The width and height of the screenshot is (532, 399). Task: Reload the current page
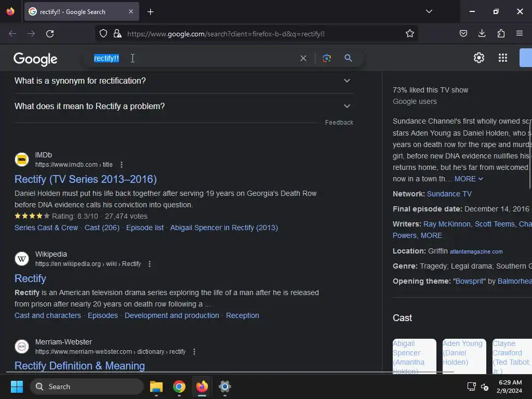click(x=50, y=34)
